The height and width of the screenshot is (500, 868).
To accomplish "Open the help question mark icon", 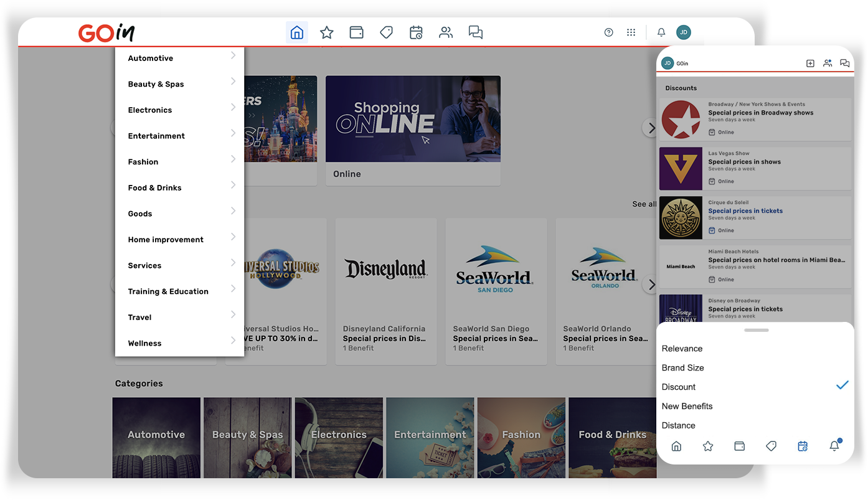I will (x=609, y=32).
